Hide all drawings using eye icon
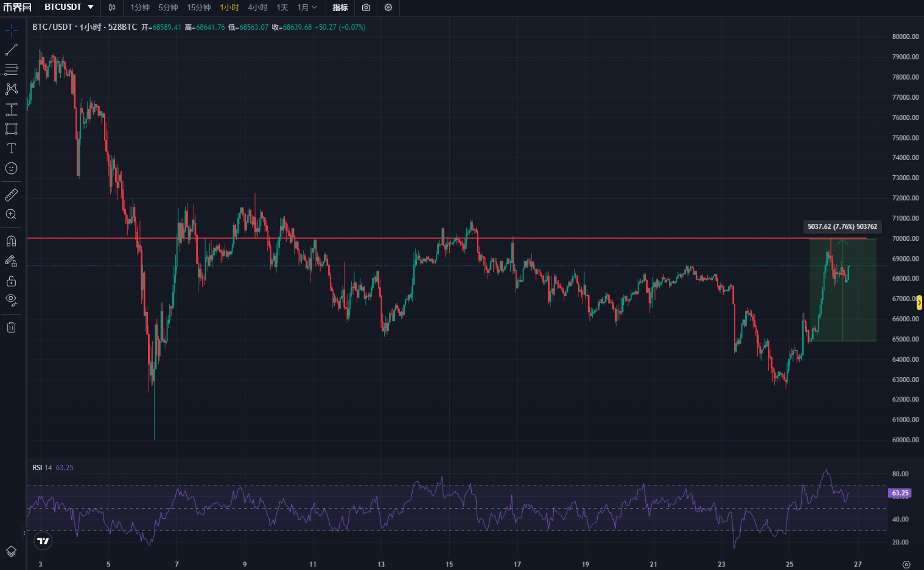924x570 pixels. tap(12, 299)
